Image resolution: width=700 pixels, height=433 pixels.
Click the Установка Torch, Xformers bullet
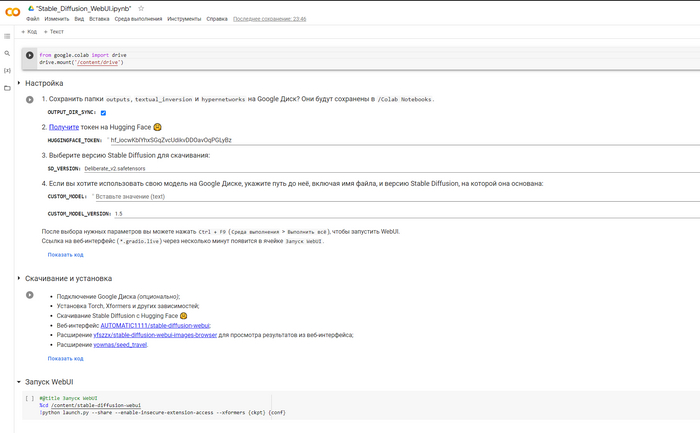pos(128,306)
